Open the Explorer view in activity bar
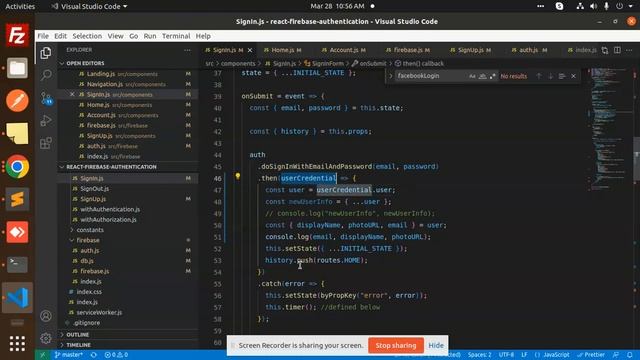The width and height of the screenshot is (640, 360). [46, 53]
